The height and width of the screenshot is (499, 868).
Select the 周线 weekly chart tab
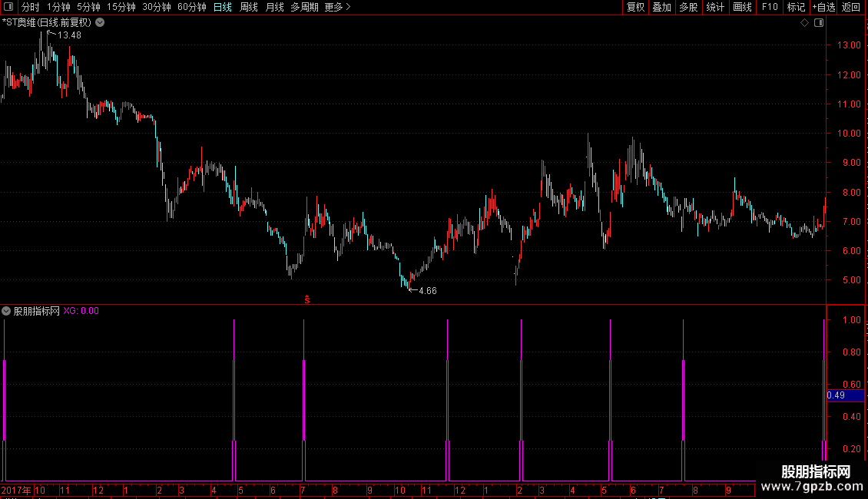pos(249,7)
